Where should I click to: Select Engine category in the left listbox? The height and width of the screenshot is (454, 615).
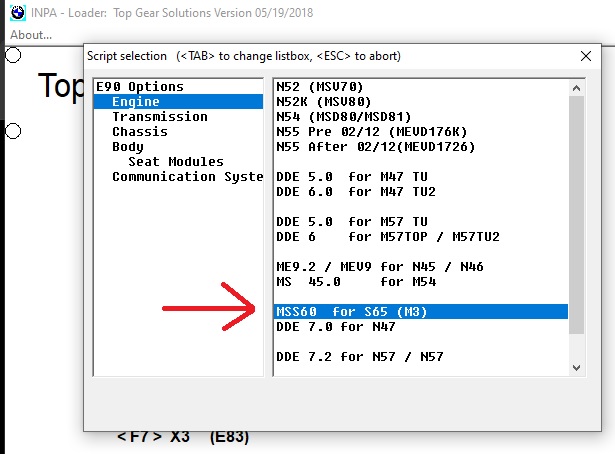pyautogui.click(x=178, y=102)
